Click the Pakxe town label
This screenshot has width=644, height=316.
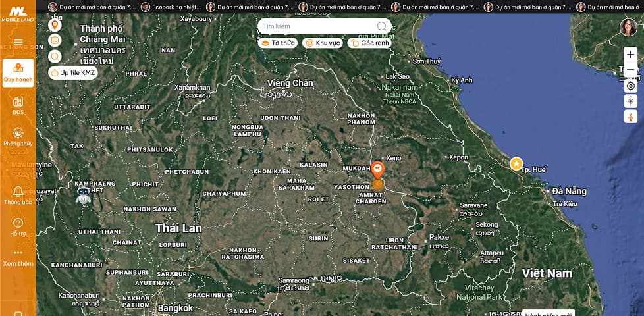click(439, 237)
